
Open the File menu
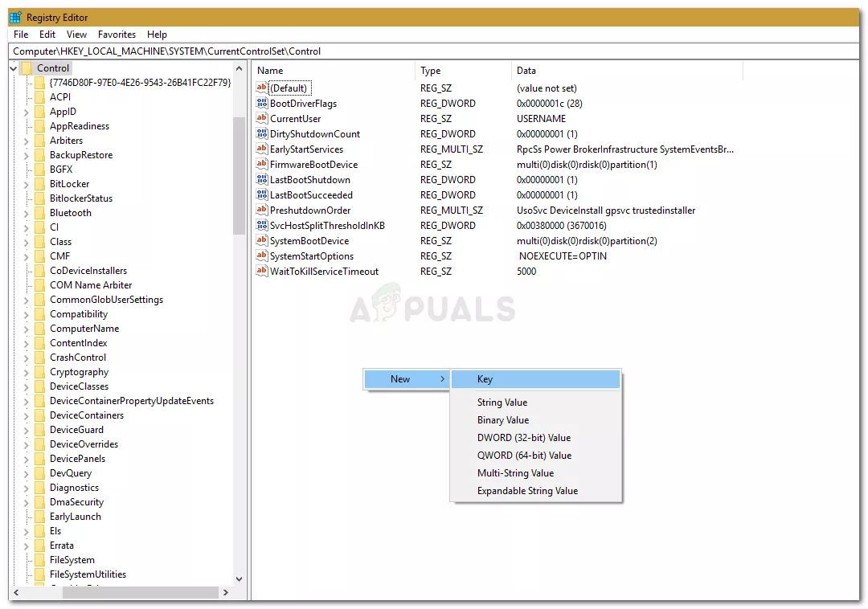[21, 35]
